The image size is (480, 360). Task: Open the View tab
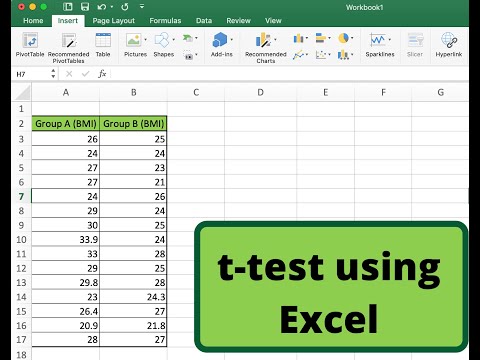point(273,21)
